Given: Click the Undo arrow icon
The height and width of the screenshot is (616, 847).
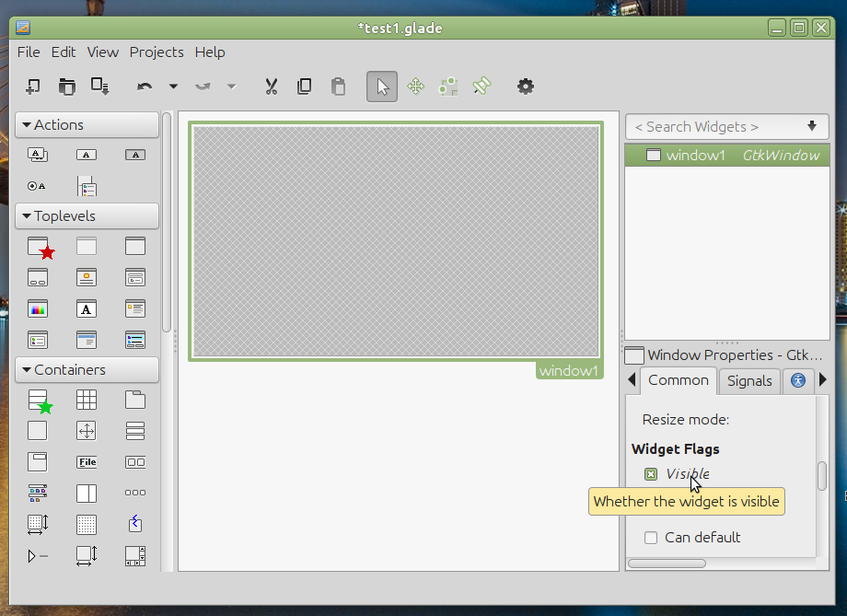Looking at the screenshot, I should [x=145, y=87].
